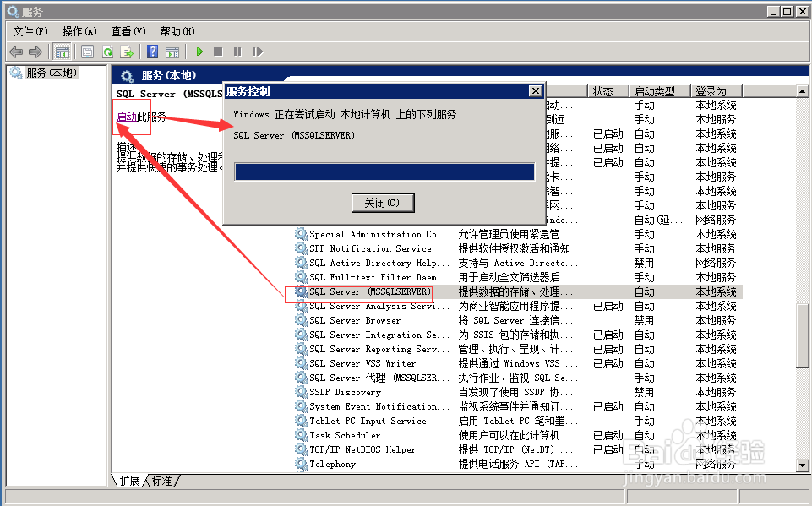Click the vertical scrollbar thumb
812x506 pixels.
(802, 334)
